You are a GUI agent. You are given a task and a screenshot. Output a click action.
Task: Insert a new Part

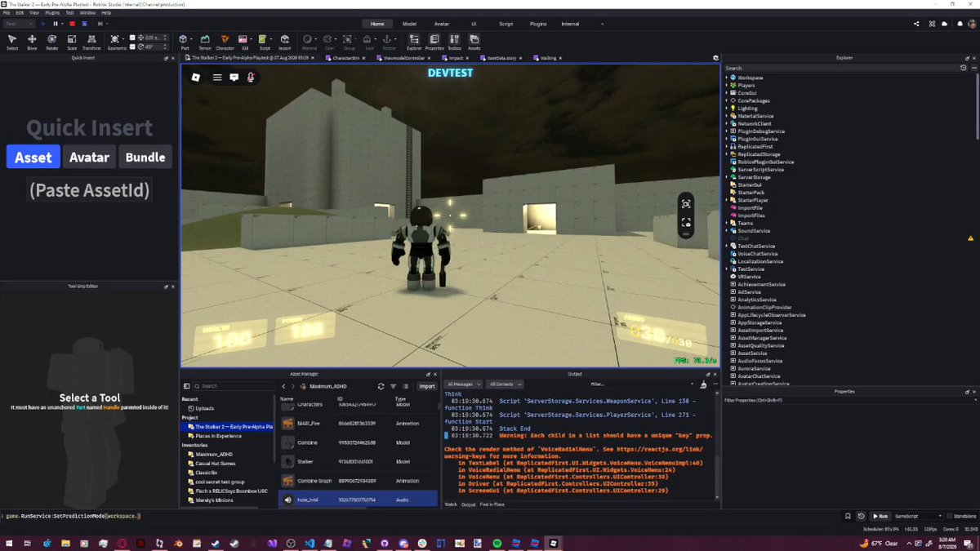pos(185,42)
